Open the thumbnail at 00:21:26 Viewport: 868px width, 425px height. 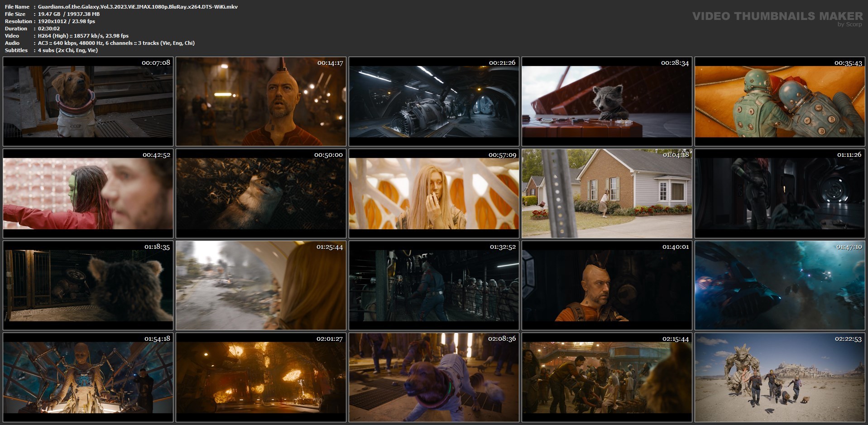click(x=434, y=101)
